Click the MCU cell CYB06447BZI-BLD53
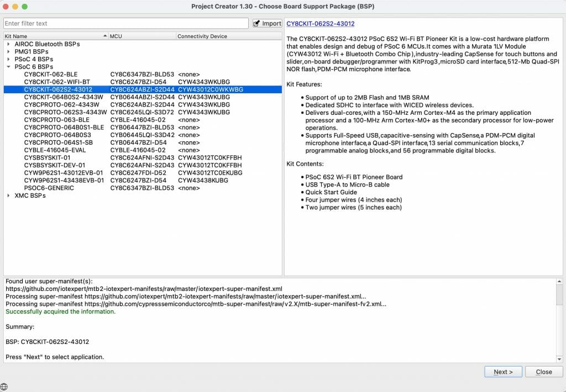 142,128
